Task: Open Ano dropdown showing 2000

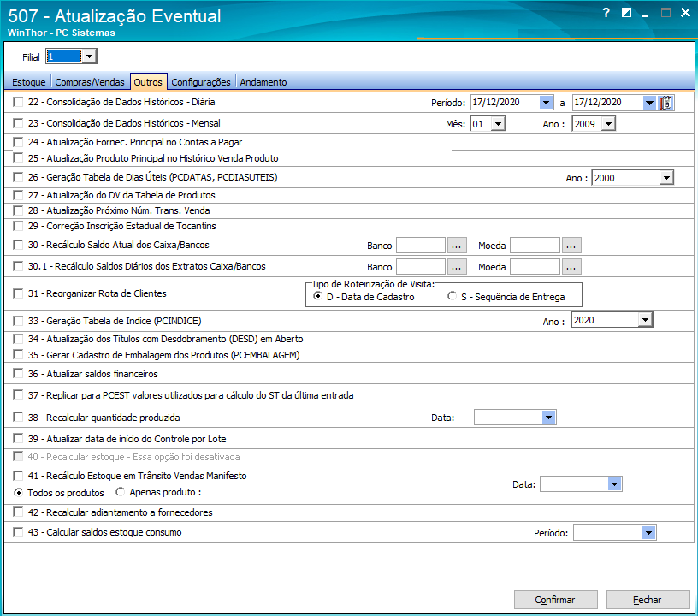Action: click(x=666, y=178)
